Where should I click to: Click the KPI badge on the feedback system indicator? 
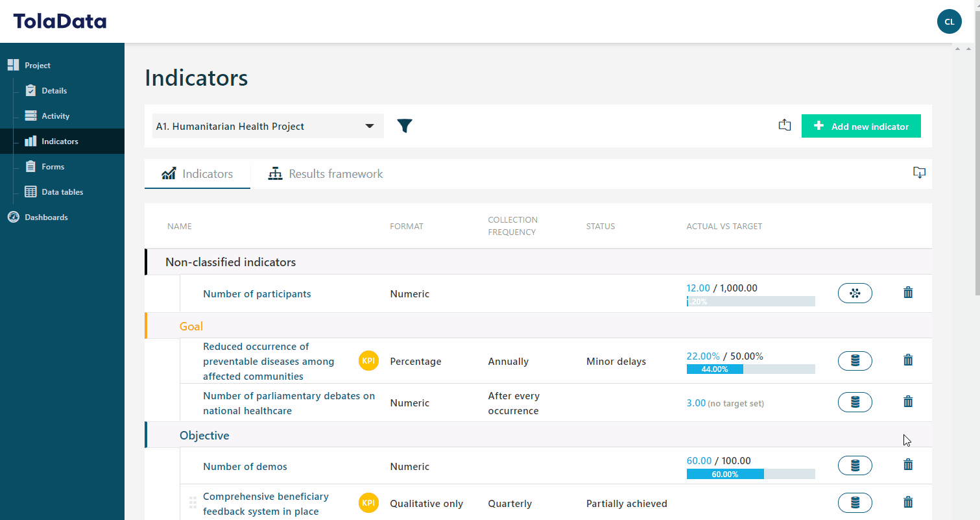click(368, 503)
